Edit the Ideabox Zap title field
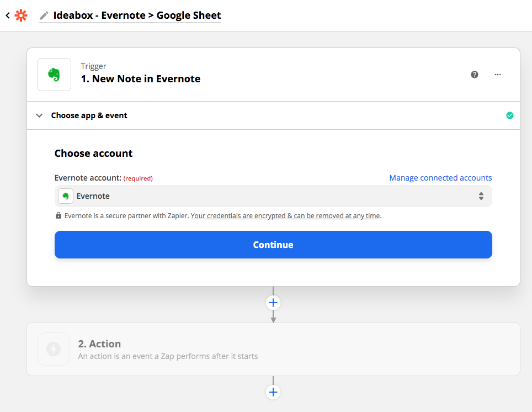The image size is (532, 412). pos(137,15)
